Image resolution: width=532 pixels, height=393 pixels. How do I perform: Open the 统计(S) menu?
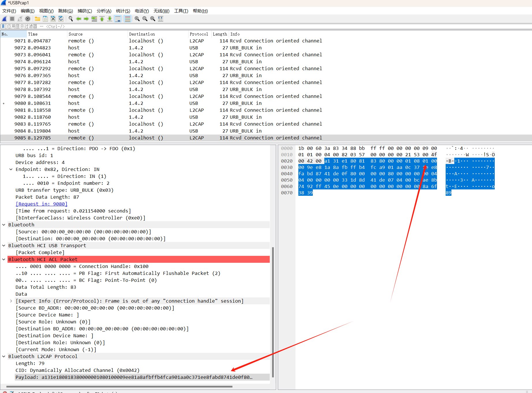(123, 11)
